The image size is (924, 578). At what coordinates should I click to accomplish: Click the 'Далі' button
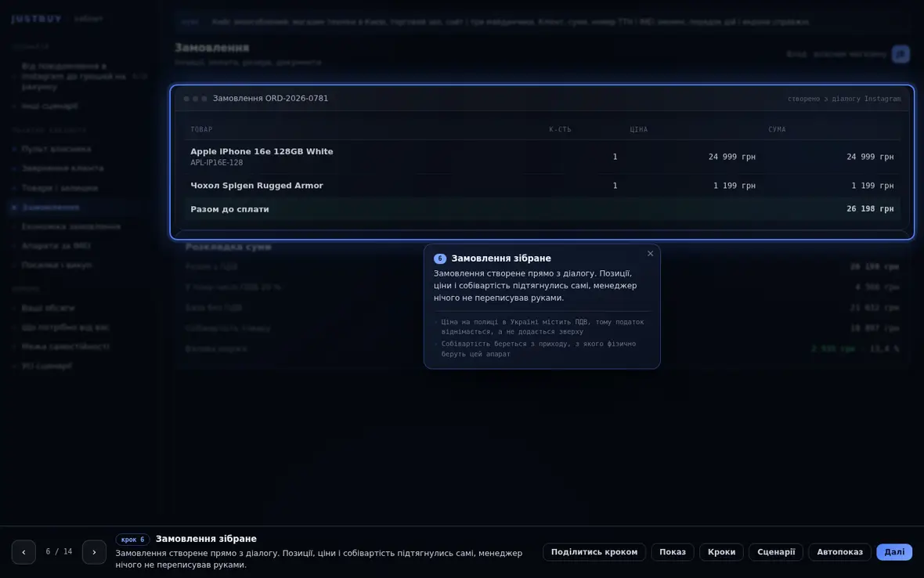(894, 552)
